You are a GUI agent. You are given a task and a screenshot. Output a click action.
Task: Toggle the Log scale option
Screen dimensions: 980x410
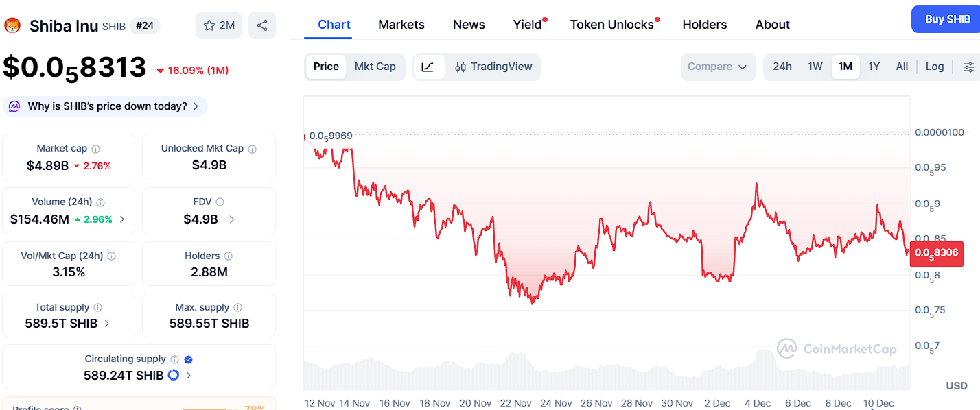(x=934, y=67)
